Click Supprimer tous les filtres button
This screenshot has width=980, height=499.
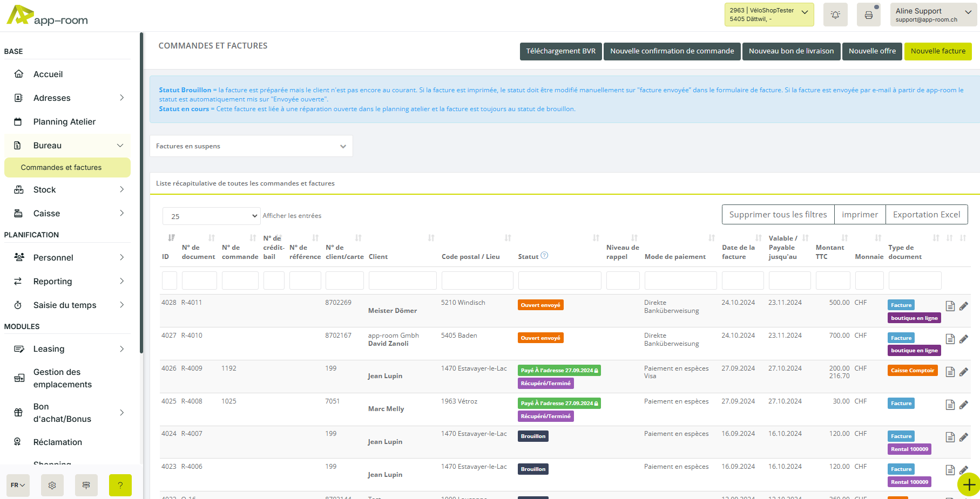pyautogui.click(x=778, y=215)
